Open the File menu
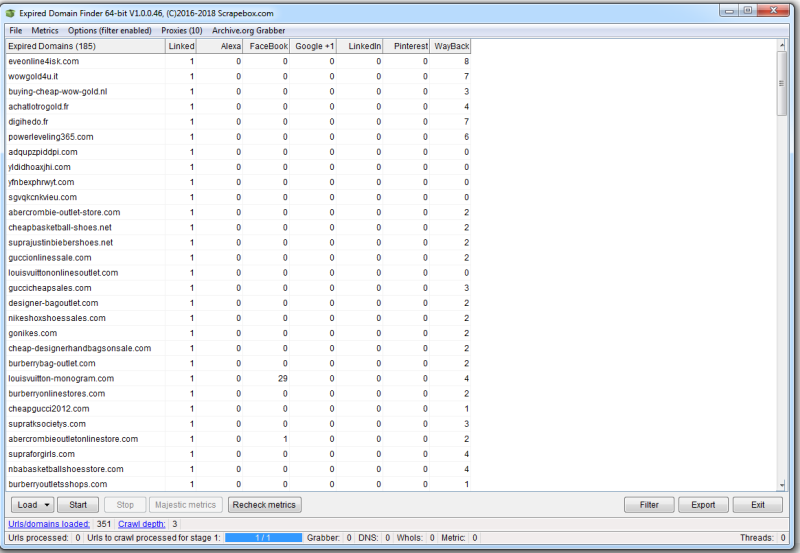The image size is (800, 553). point(16,31)
